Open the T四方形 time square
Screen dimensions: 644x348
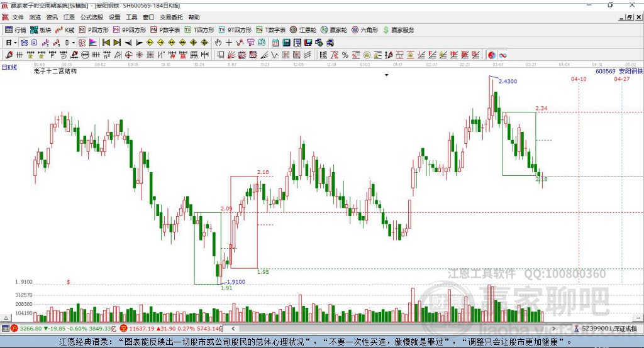pyautogui.click(x=199, y=30)
